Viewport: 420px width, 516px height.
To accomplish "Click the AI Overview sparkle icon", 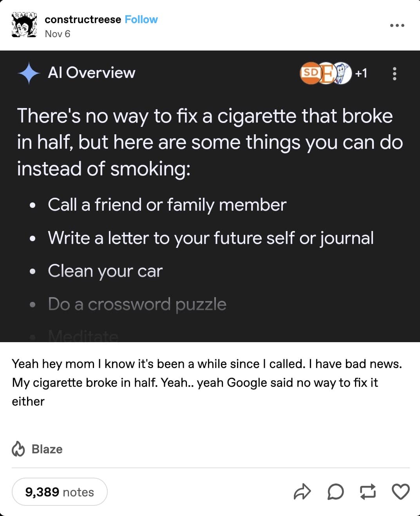I will click(29, 73).
